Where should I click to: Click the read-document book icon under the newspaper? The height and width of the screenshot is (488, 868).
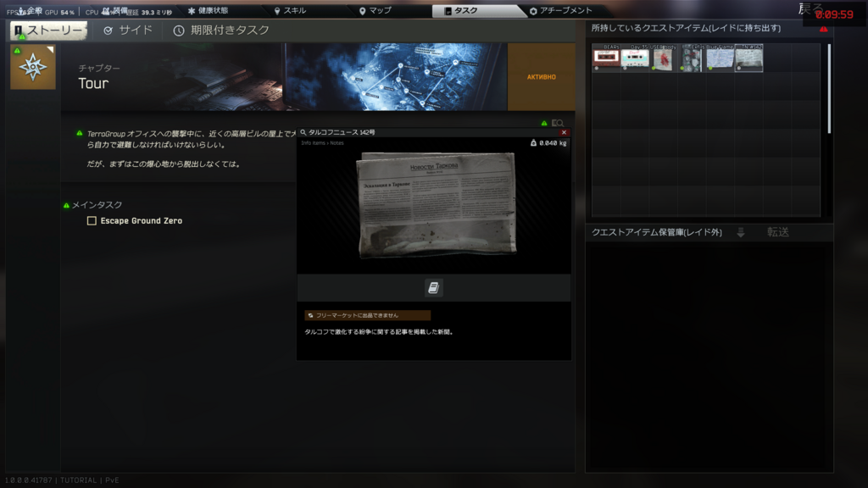pyautogui.click(x=433, y=288)
